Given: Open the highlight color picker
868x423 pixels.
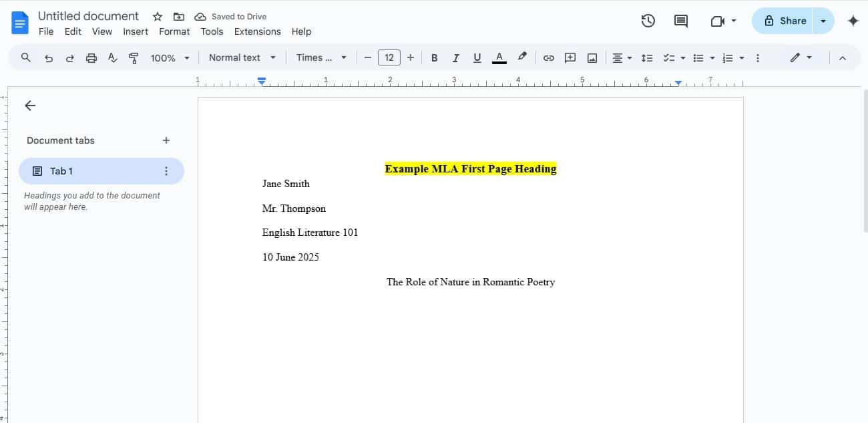Looking at the screenshot, I should click(521, 57).
